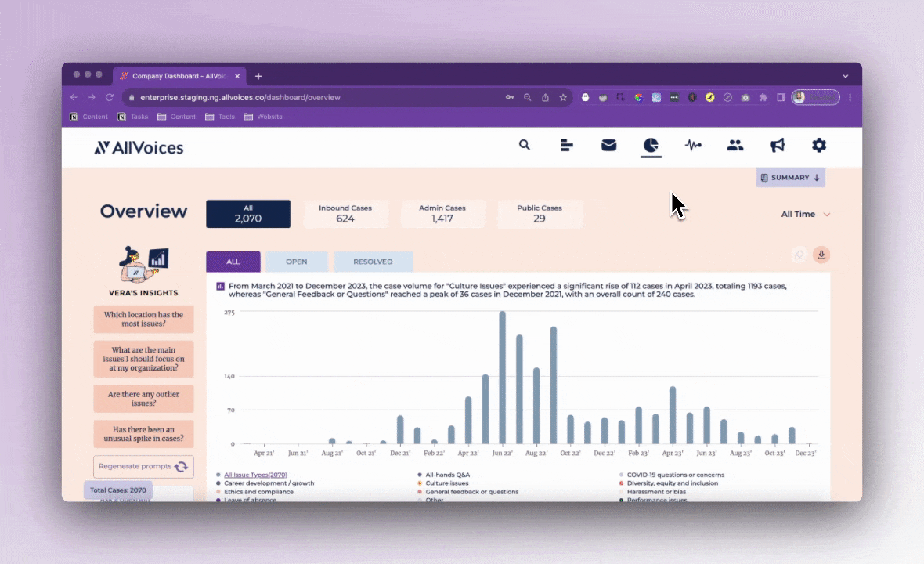Select the Inbound Cases 624 card
Viewport: 924px width, 564px height.
tap(345, 214)
